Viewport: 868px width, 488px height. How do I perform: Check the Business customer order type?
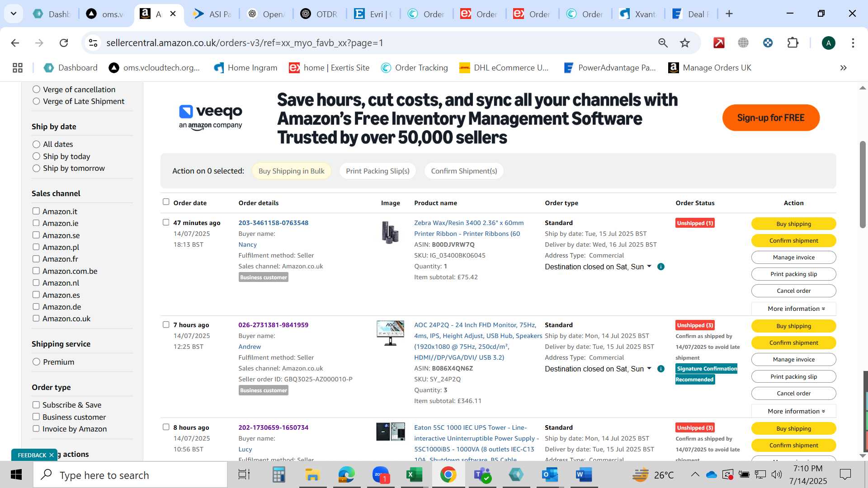coord(36,417)
